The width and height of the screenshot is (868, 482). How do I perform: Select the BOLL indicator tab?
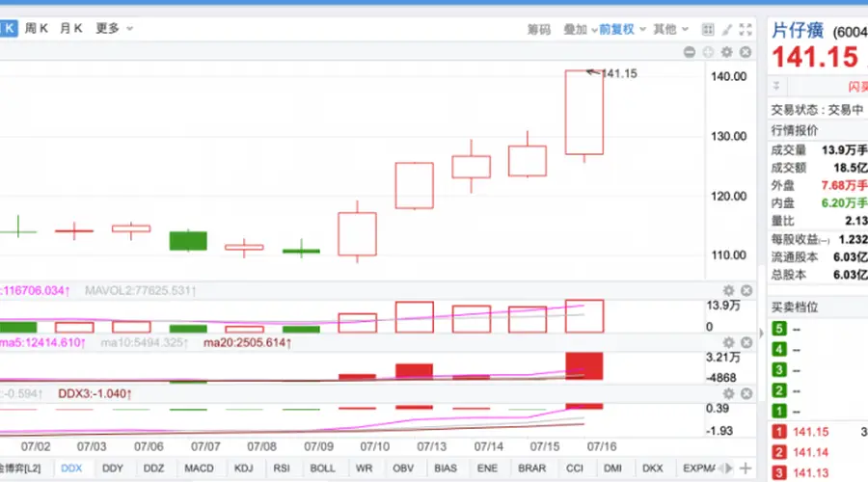click(x=323, y=469)
